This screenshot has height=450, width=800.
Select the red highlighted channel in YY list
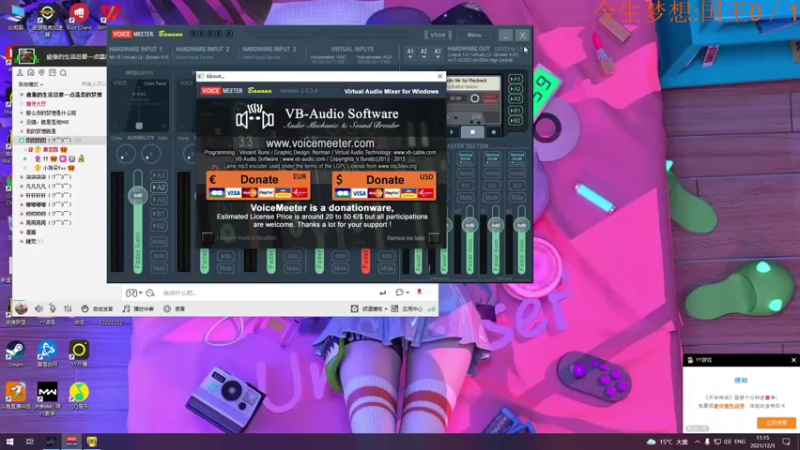pos(36,104)
